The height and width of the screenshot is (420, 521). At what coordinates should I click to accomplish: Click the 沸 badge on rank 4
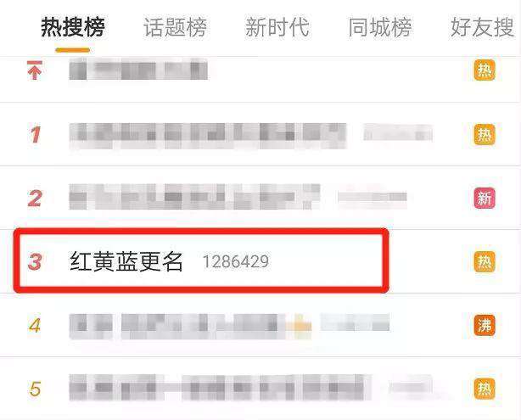coord(485,325)
